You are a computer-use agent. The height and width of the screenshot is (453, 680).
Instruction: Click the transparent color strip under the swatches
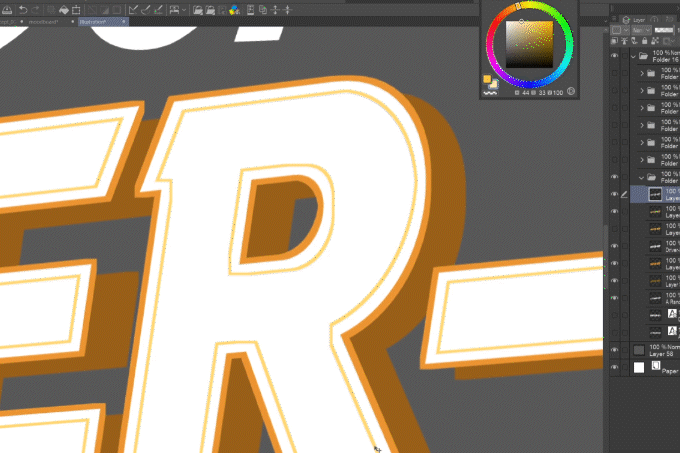pos(490,91)
